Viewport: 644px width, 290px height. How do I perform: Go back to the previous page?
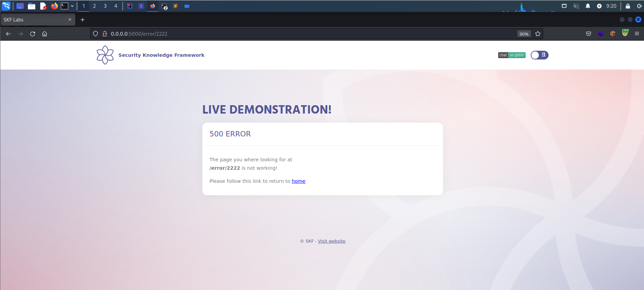click(8, 34)
